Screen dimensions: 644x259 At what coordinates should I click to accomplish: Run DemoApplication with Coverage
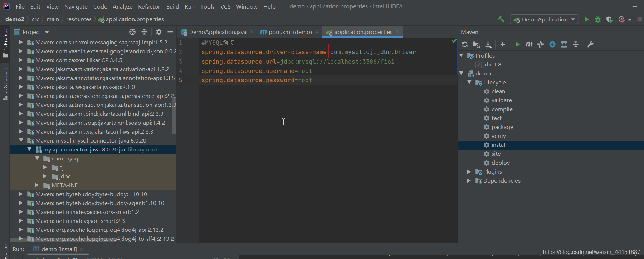pos(610,19)
